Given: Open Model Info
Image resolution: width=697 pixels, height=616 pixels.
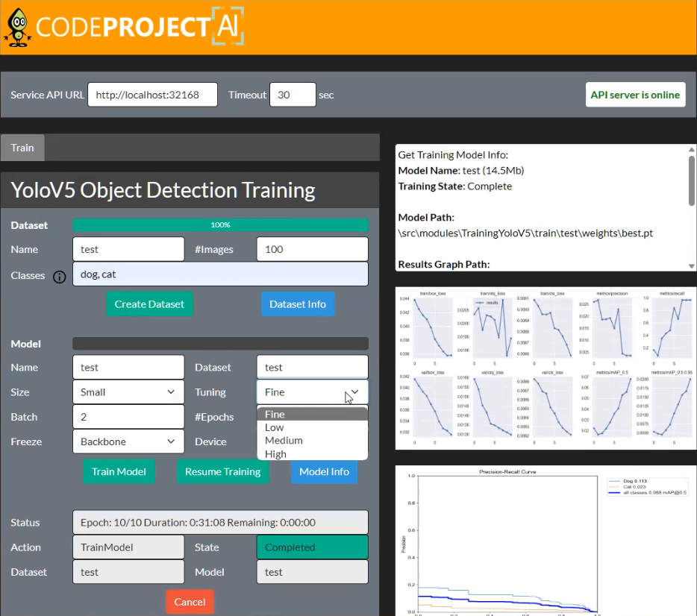Looking at the screenshot, I should (x=324, y=471).
